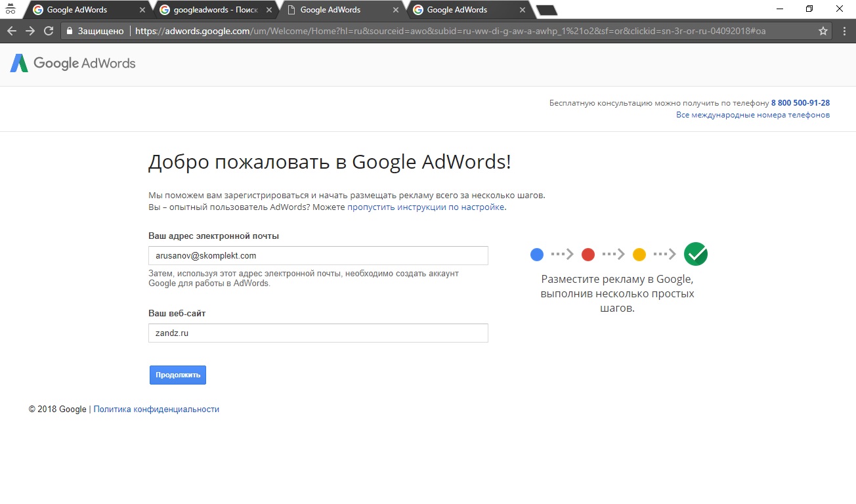
Task: Click 'Все международные номера телефонов' link
Action: (753, 115)
